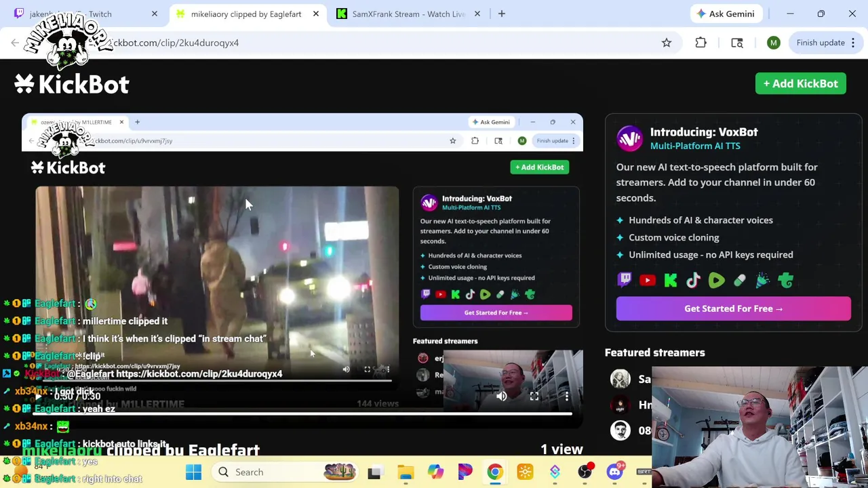Screen dimensions: 868x488
Task: Click the green Rumble play icon
Action: 716,280
